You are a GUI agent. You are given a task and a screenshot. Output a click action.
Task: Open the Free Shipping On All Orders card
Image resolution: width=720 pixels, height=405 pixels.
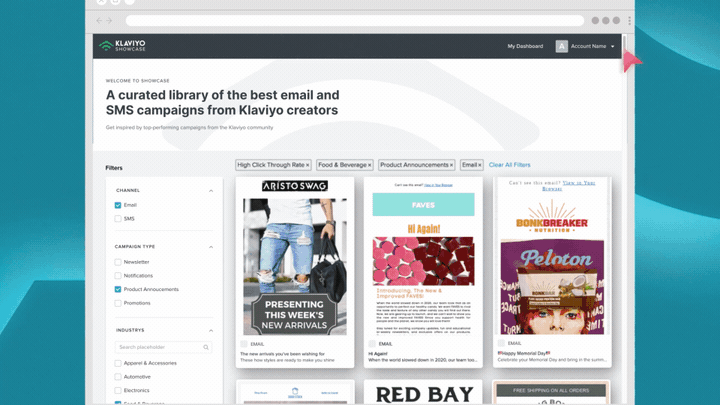[x=551, y=393]
